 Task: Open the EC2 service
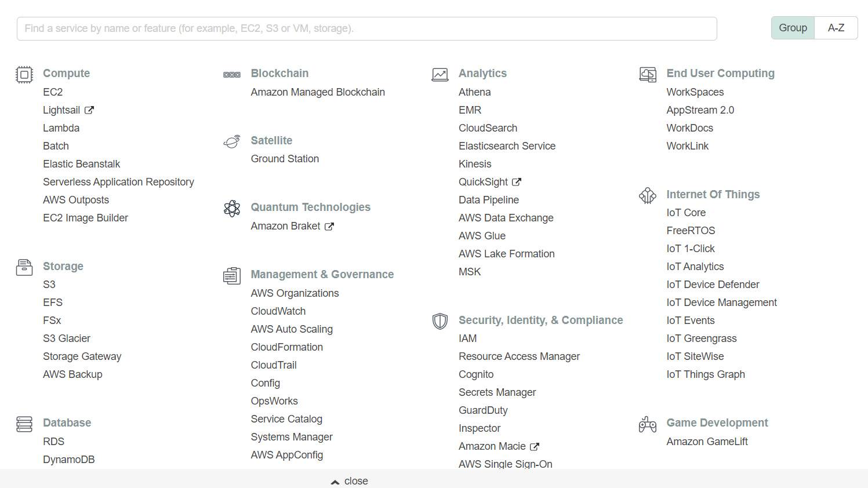tap(53, 92)
